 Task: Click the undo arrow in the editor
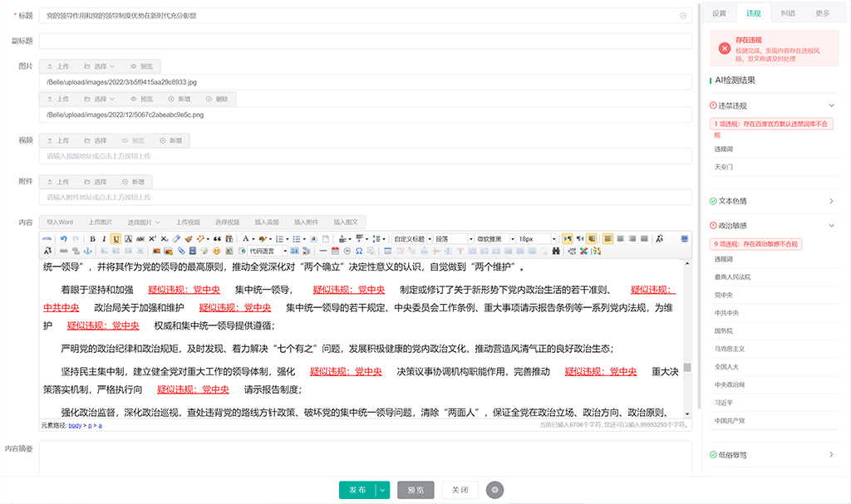pos(62,238)
